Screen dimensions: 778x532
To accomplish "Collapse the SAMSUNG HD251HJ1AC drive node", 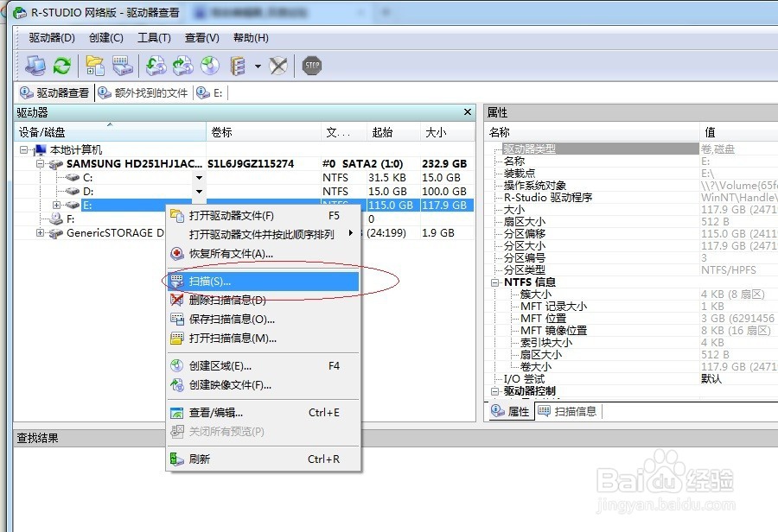I will [40, 163].
